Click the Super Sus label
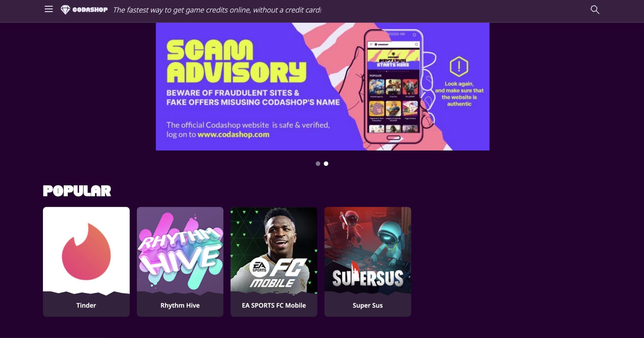 [x=368, y=305]
